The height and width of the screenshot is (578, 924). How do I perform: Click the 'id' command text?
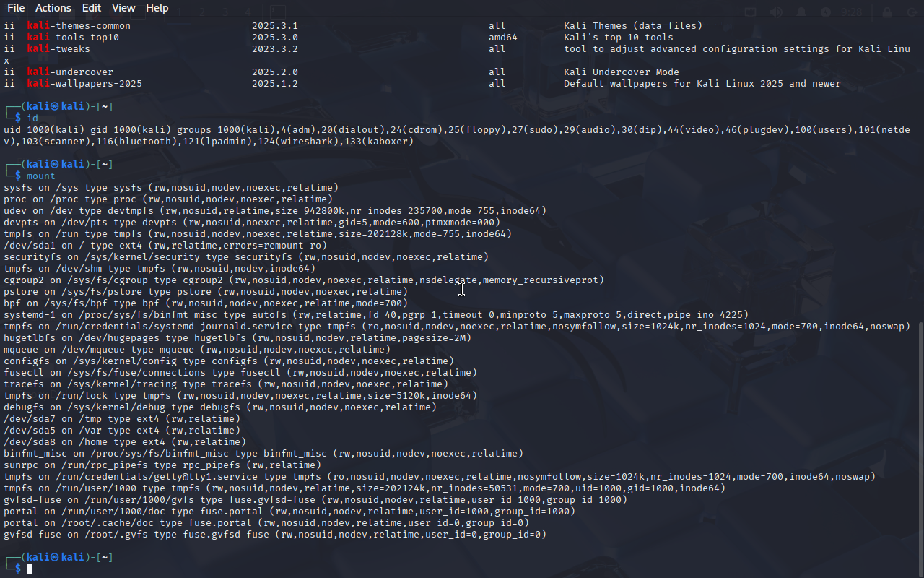[32, 118]
